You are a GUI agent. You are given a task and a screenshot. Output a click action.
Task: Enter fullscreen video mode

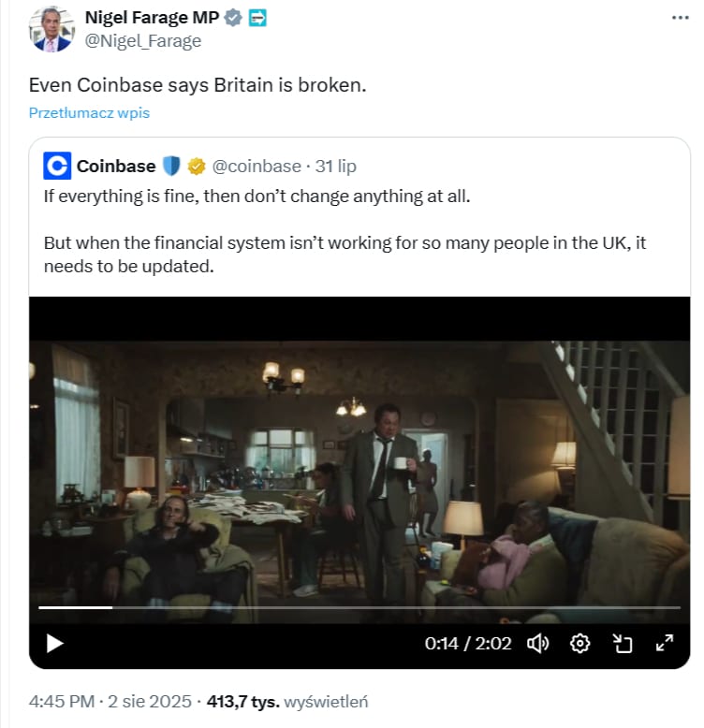665,643
